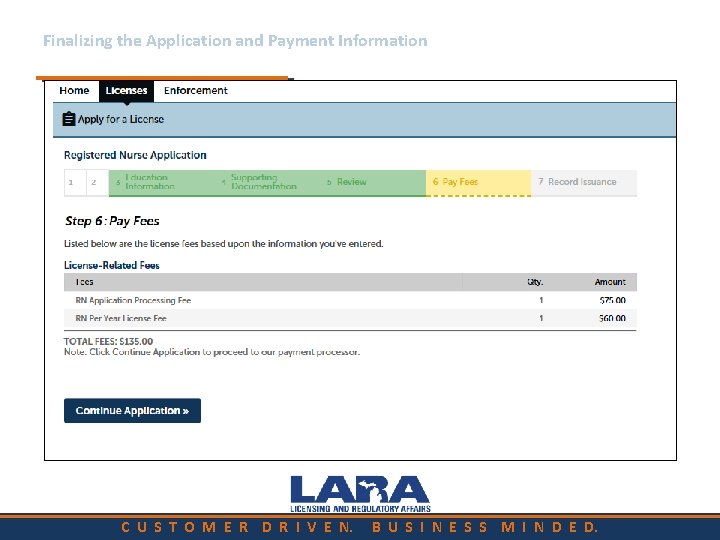Image resolution: width=720 pixels, height=540 pixels.
Task: Select the RN Application Processing Fee row
Action: (350, 300)
